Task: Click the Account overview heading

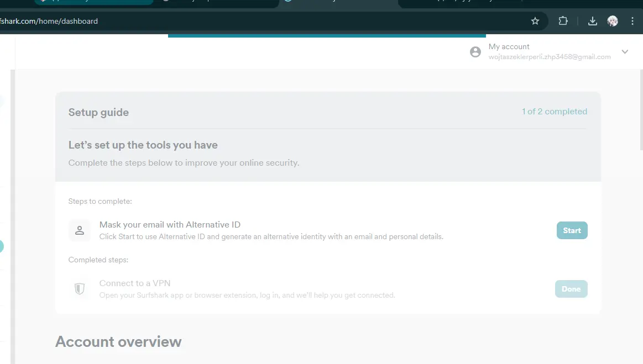Action: pyautogui.click(x=118, y=342)
